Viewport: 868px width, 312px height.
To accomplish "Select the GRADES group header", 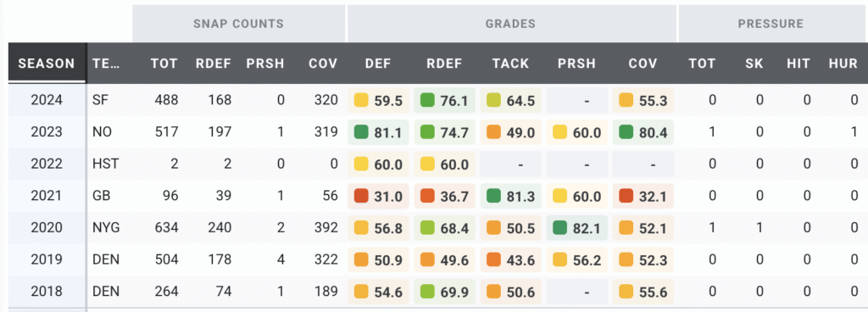I will tap(510, 24).
